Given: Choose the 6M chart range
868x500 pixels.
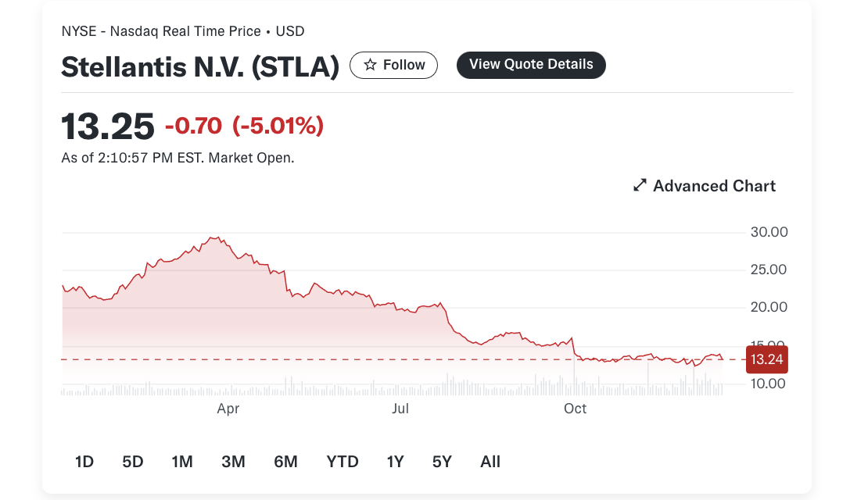Looking at the screenshot, I should tap(285, 461).
